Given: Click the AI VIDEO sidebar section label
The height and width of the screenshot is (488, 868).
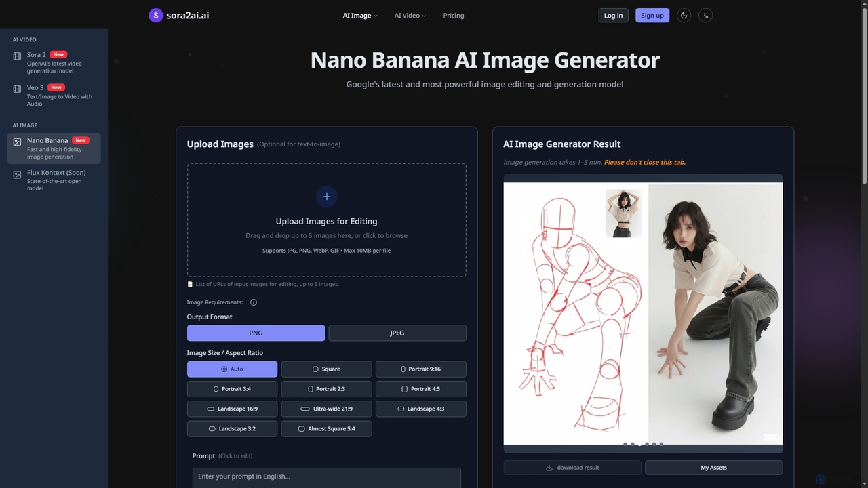Looking at the screenshot, I should pos(24,40).
